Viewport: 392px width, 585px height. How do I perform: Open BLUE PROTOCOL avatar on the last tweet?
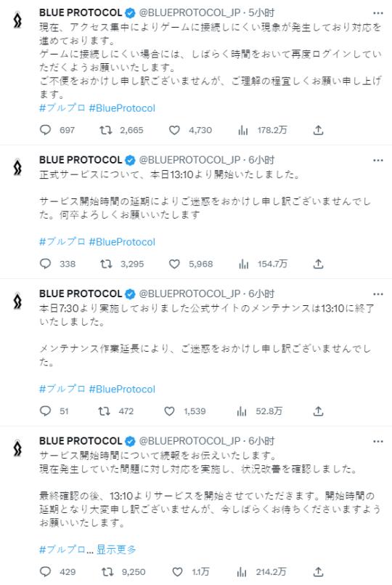point(17,448)
